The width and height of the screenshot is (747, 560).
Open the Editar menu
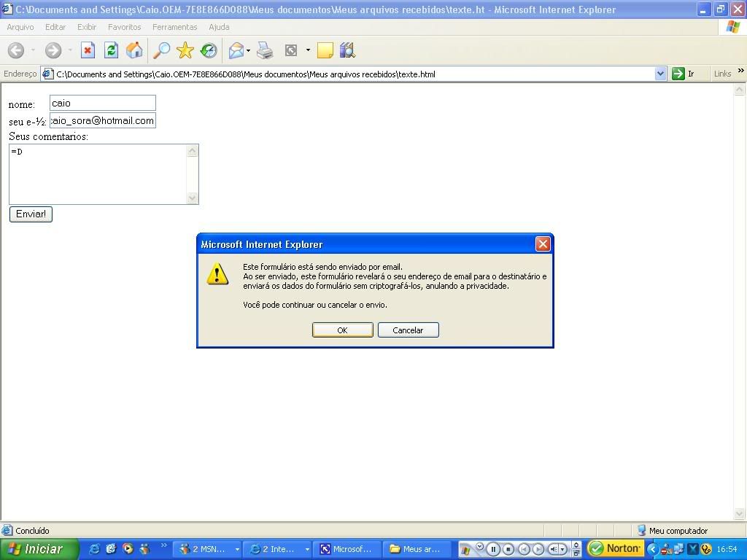(x=55, y=27)
